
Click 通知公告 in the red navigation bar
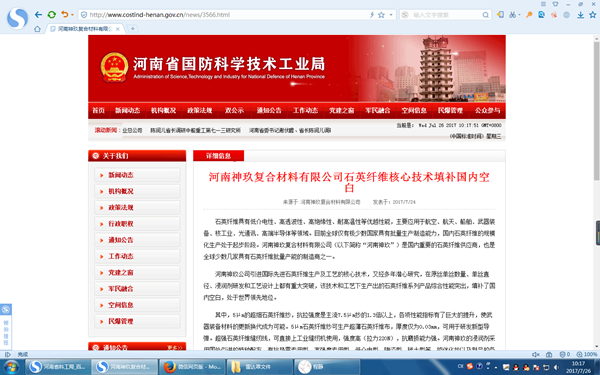[269, 111]
